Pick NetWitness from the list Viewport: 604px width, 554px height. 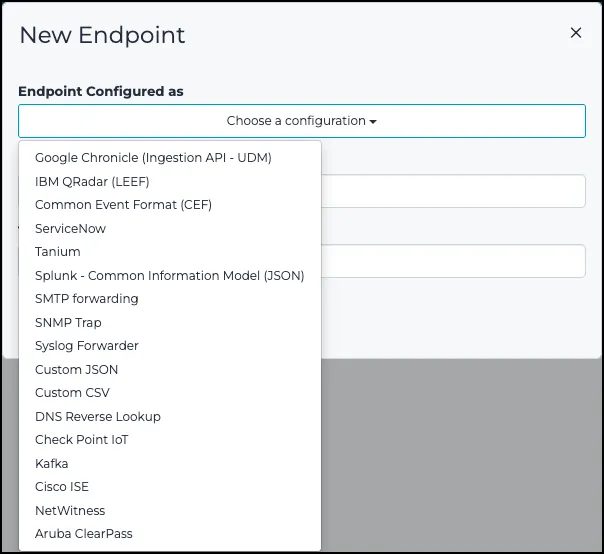(70, 510)
